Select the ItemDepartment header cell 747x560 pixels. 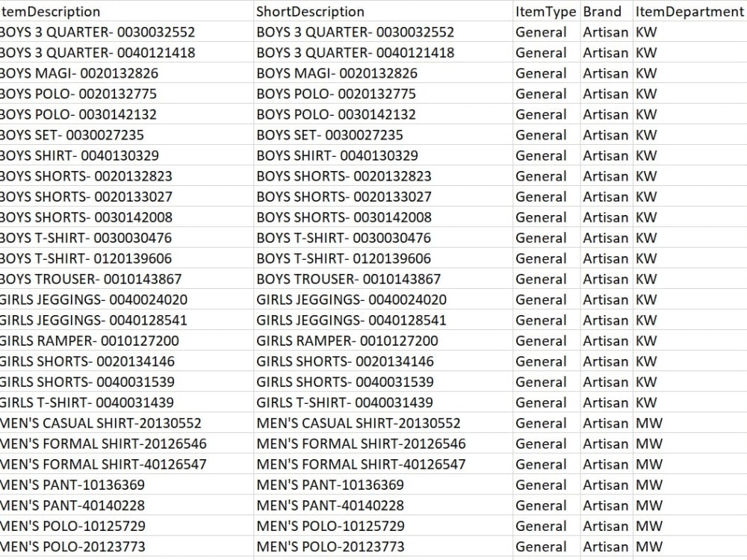[689, 11]
